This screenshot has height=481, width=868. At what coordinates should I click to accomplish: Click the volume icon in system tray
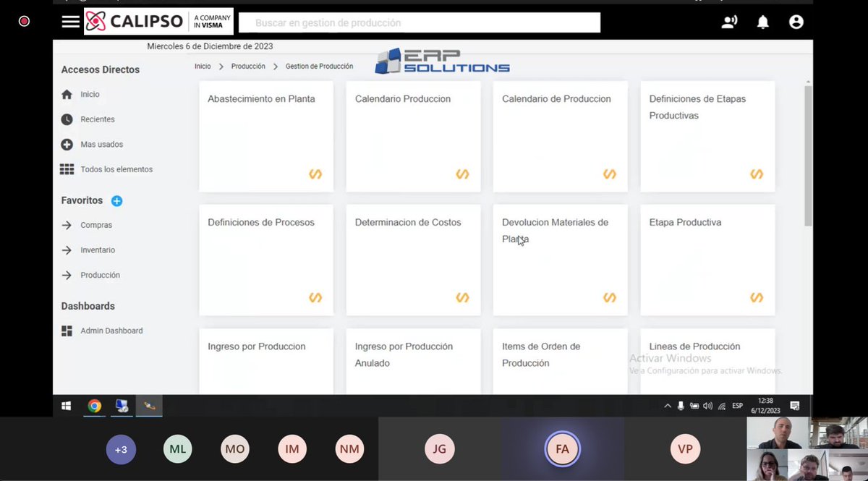pyautogui.click(x=707, y=406)
